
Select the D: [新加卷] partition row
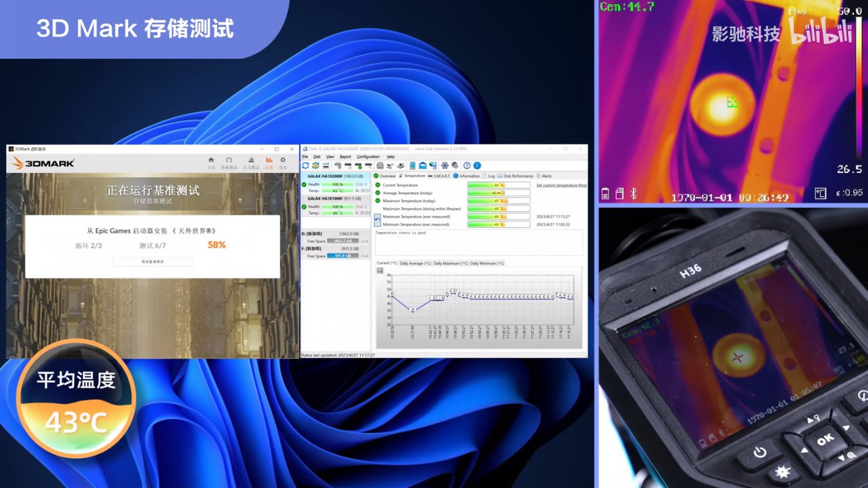(x=336, y=237)
